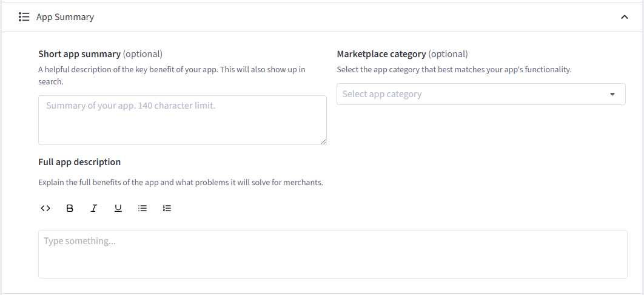
Task: Click the Full app description label
Action: [79, 162]
